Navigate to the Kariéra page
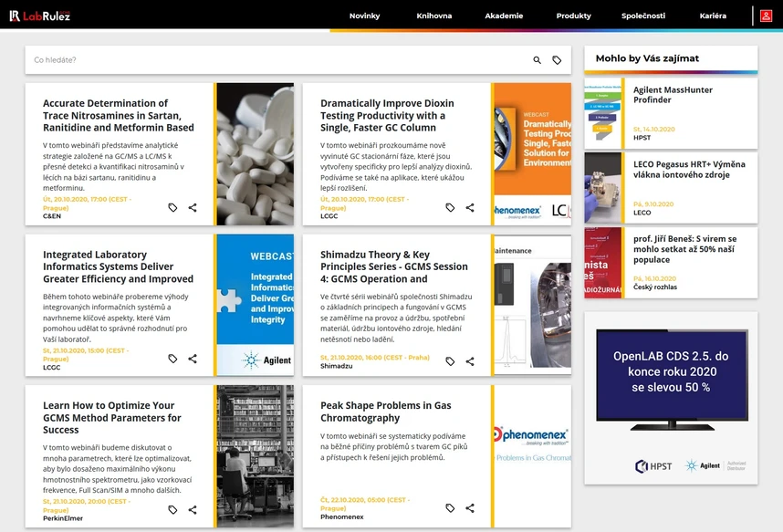The width and height of the screenshot is (783, 532). coord(713,16)
